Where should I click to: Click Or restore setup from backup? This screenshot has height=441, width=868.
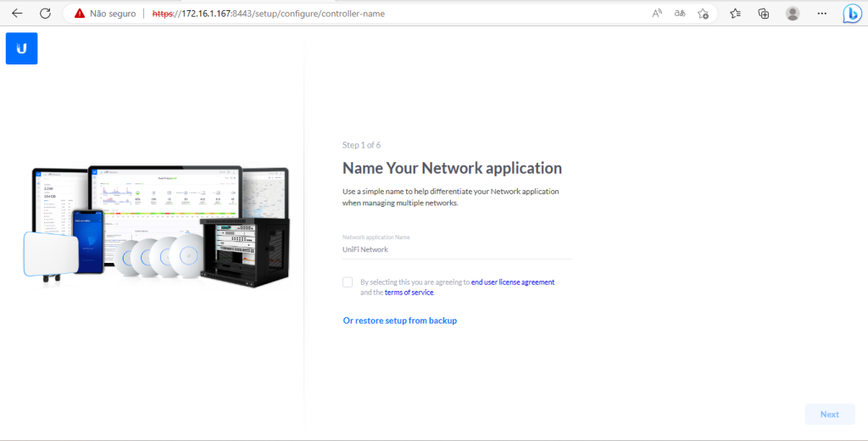coord(399,321)
